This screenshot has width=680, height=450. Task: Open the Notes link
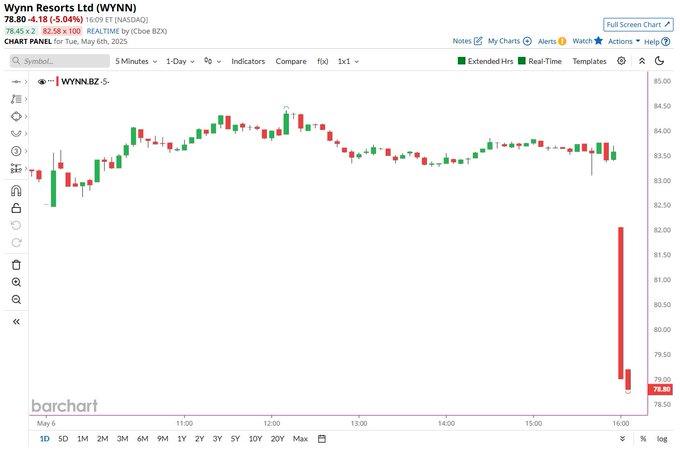click(467, 41)
